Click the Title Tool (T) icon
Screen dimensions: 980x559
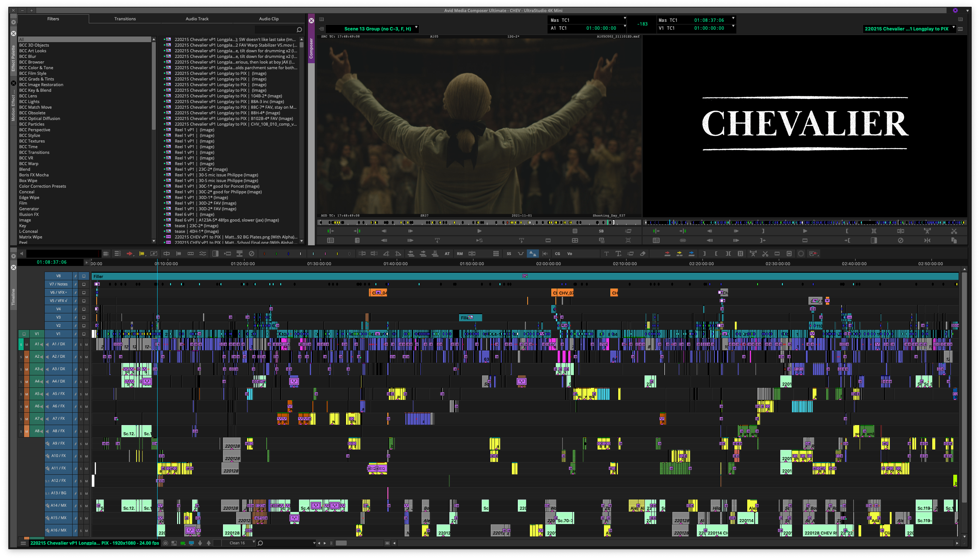606,254
